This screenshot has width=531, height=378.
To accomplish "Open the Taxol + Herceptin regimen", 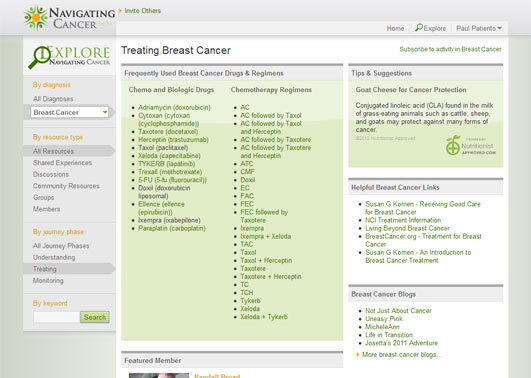I will pos(266,260).
